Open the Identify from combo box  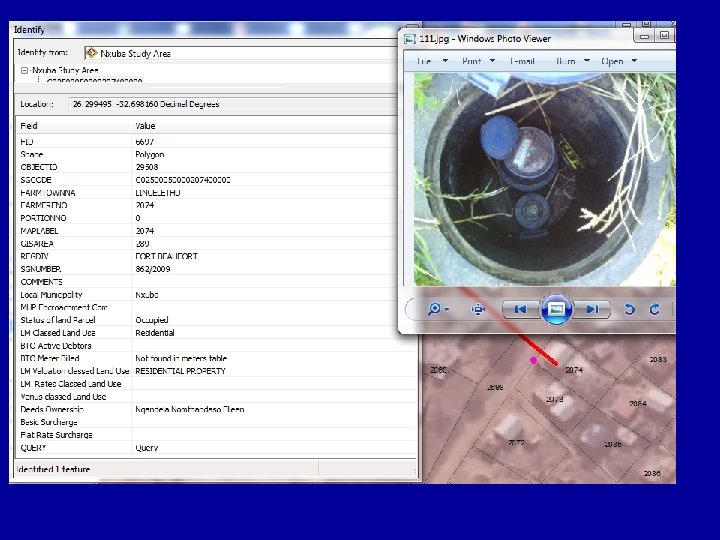[241, 53]
